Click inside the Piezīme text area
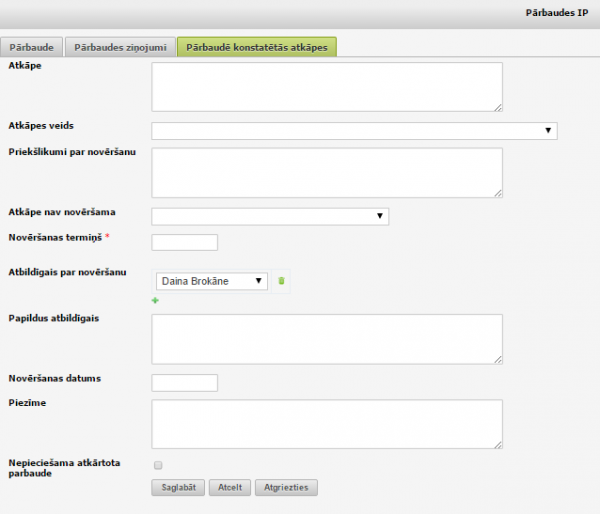 326,424
